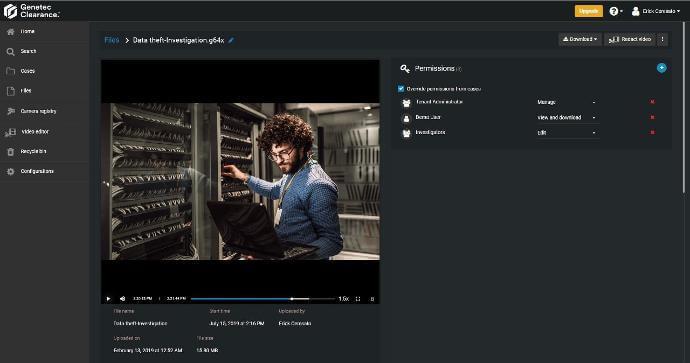Click the Camera registry icon

[11, 111]
